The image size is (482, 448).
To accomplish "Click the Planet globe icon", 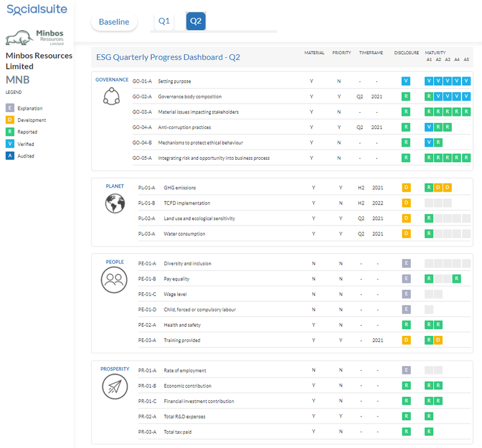I will pyautogui.click(x=115, y=203).
